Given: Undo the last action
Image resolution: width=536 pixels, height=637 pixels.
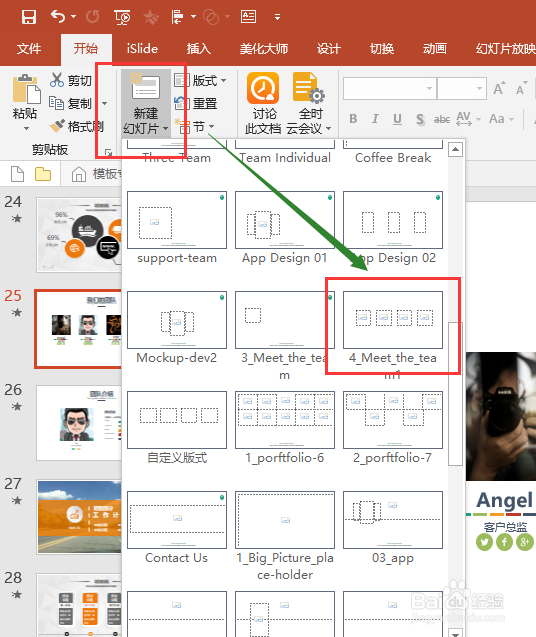Looking at the screenshot, I should [x=58, y=17].
